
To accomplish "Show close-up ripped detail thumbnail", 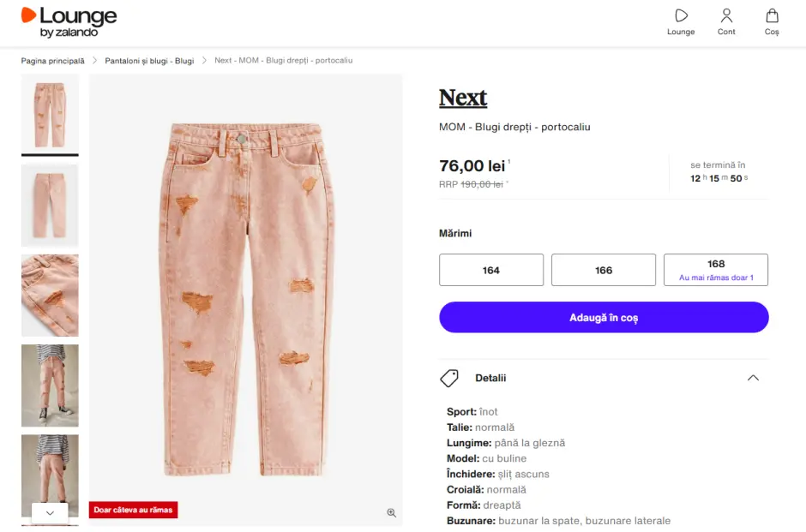I will pyautogui.click(x=50, y=296).
